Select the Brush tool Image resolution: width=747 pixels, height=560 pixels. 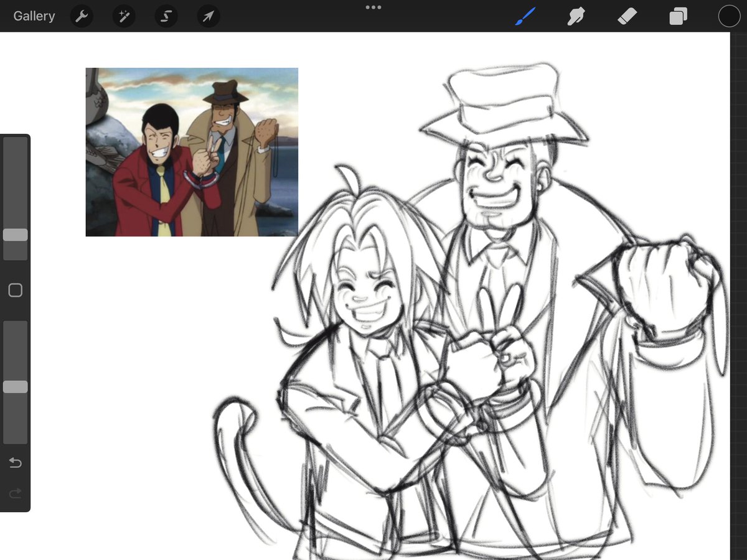(x=526, y=16)
